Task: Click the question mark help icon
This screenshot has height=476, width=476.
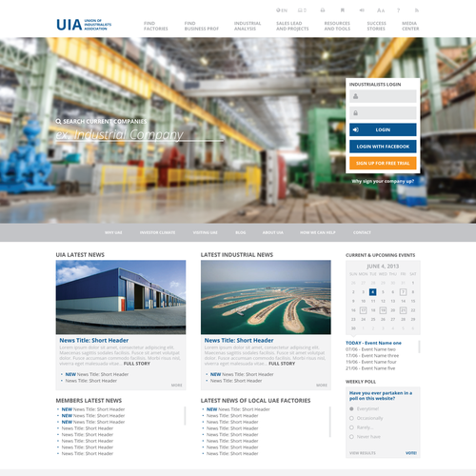Action: click(x=398, y=10)
